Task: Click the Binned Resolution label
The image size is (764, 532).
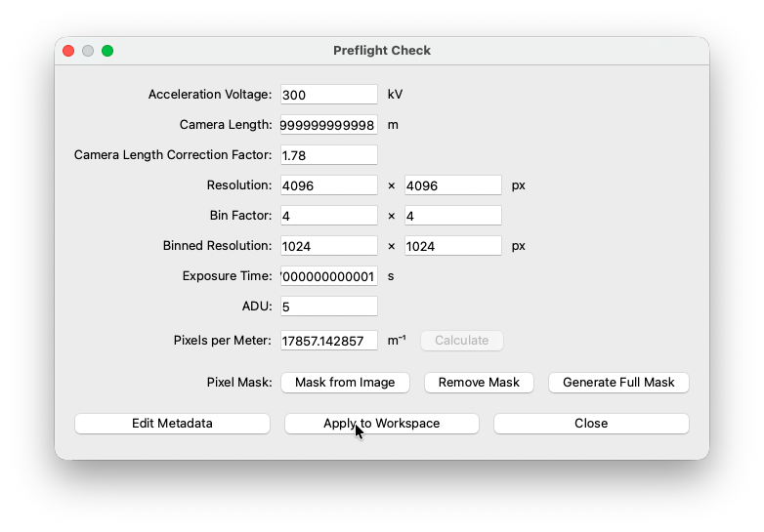Action: tap(217, 246)
